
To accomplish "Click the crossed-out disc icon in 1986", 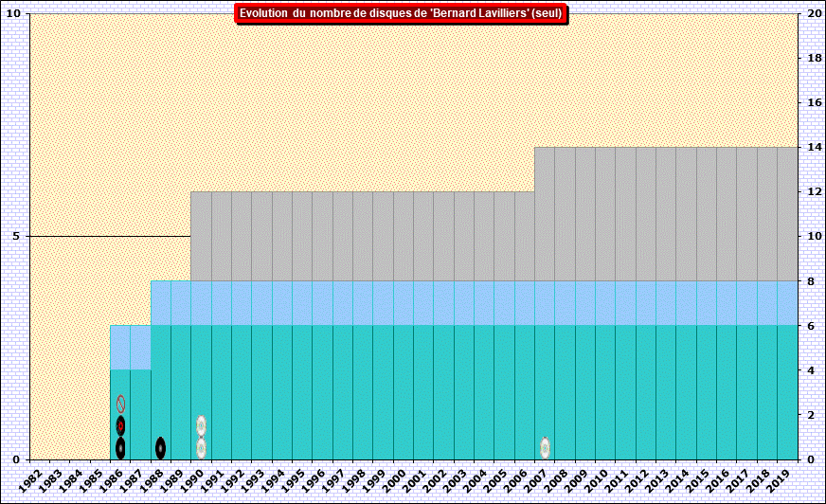I will (x=120, y=404).
